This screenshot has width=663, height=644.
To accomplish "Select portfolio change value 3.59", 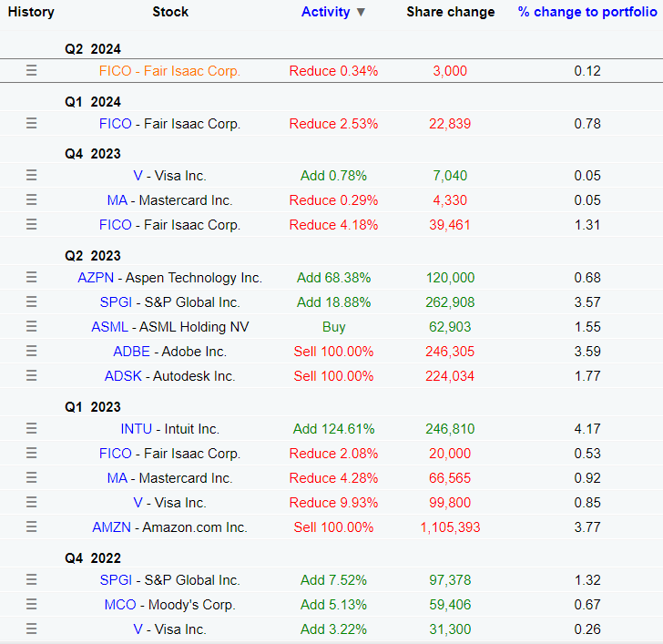I will pyautogui.click(x=587, y=351).
